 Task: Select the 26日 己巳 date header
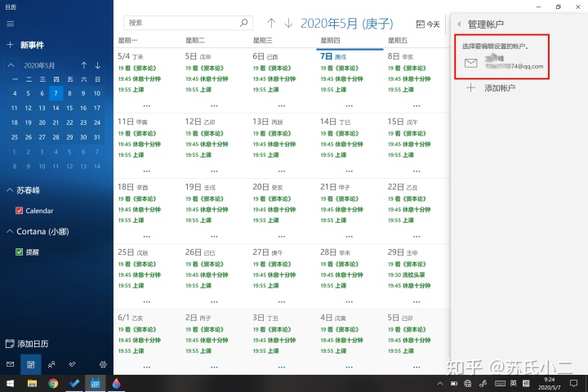(200, 252)
